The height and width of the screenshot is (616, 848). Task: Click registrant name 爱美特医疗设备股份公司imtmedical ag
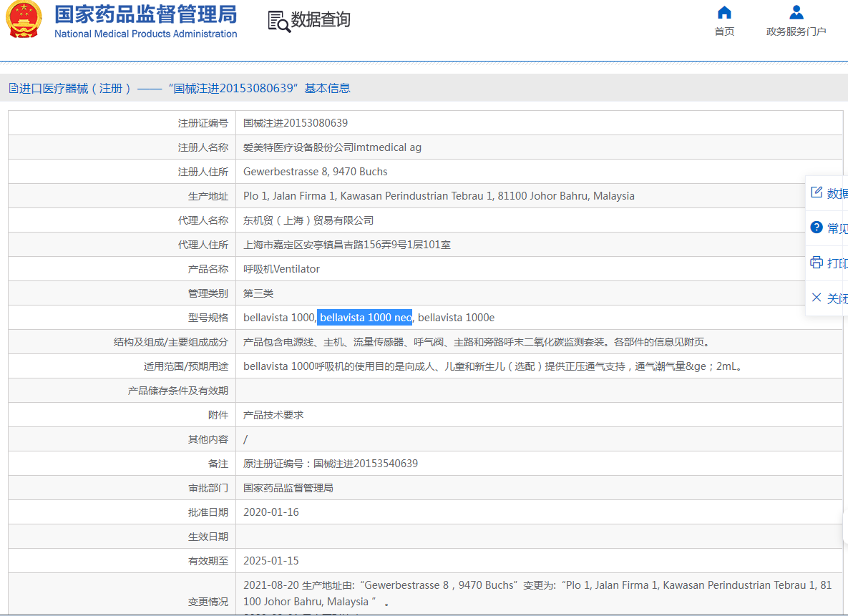click(332, 147)
